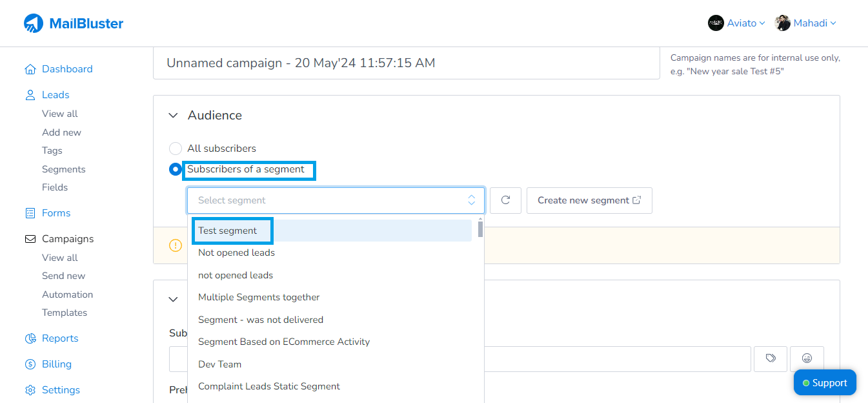Image resolution: width=868 pixels, height=403 pixels.
Task: Click the Settings gear icon
Action: point(30,389)
